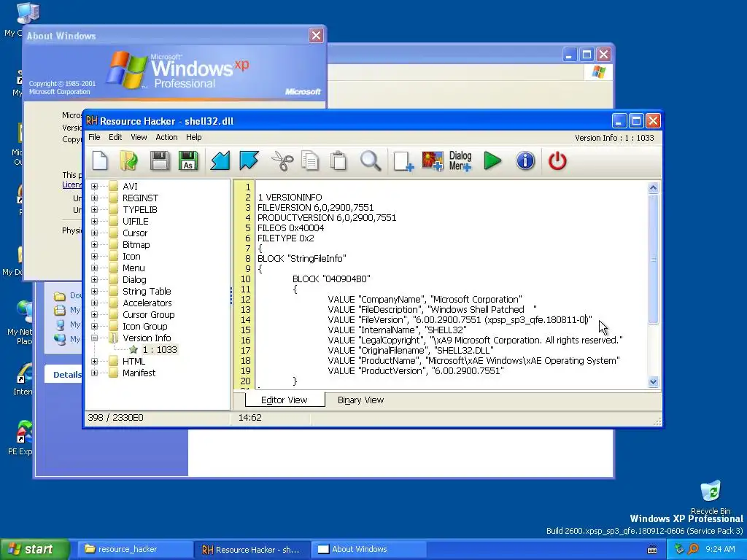The height and width of the screenshot is (560, 747).
Task: Expand the AVI tree node
Action: [x=94, y=186]
